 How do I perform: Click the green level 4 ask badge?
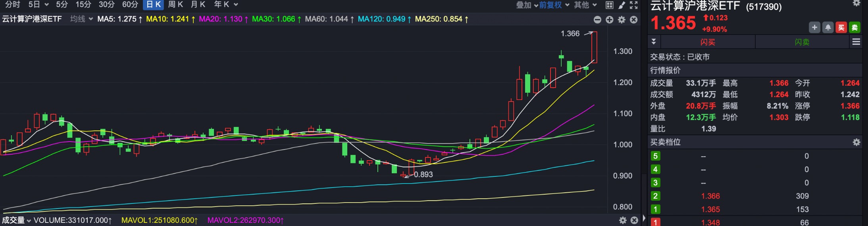(655, 169)
